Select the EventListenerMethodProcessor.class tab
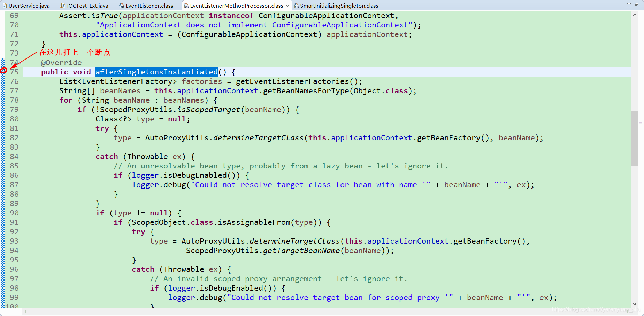This screenshot has height=316, width=644. (x=236, y=6)
